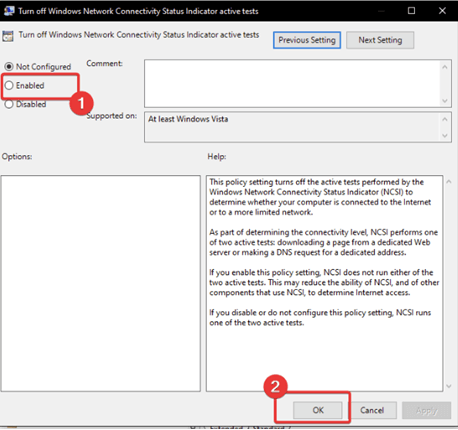The width and height of the screenshot is (458, 430).
Task: Select the Disabled radio button
Action: [9, 104]
